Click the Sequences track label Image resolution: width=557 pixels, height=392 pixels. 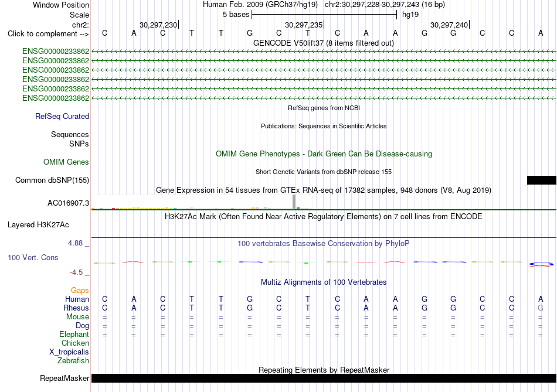pyautogui.click(x=70, y=134)
